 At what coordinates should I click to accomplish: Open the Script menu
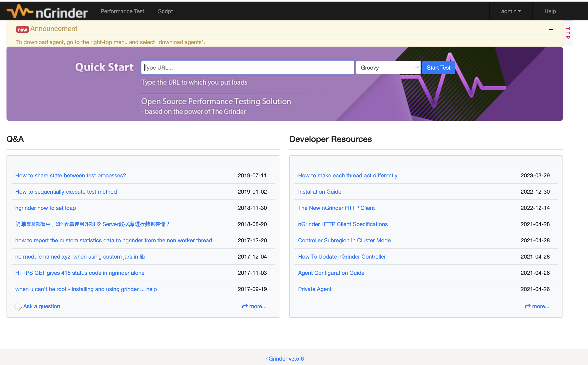pos(165,11)
